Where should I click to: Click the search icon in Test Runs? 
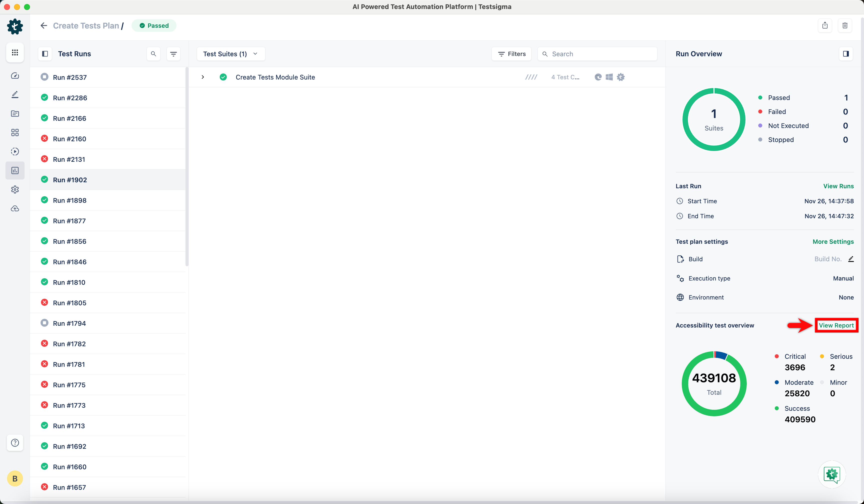[153, 54]
